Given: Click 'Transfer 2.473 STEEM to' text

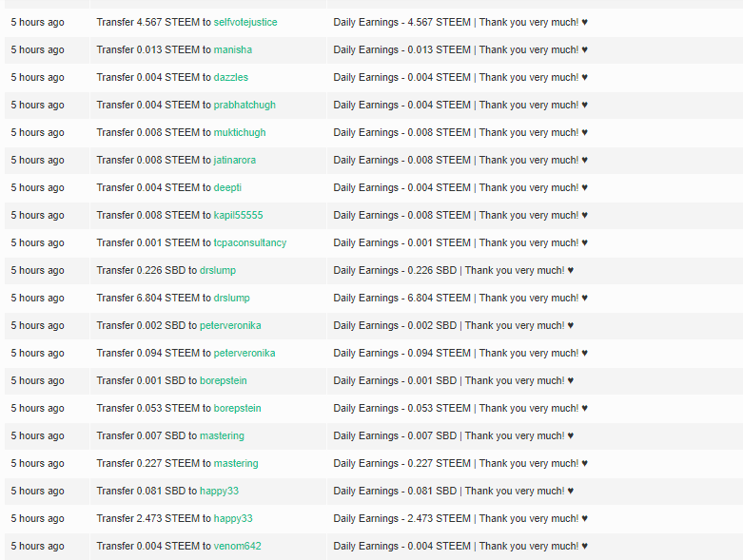Looking at the screenshot, I should point(153,518).
